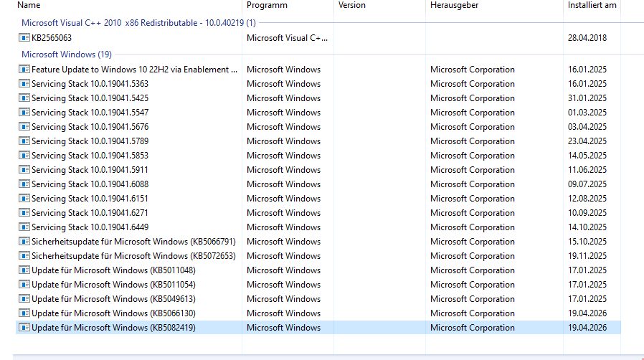Screen dimensions: 644x360
Task: Click the install date 14.10.2025
Action: pyautogui.click(x=587, y=227)
